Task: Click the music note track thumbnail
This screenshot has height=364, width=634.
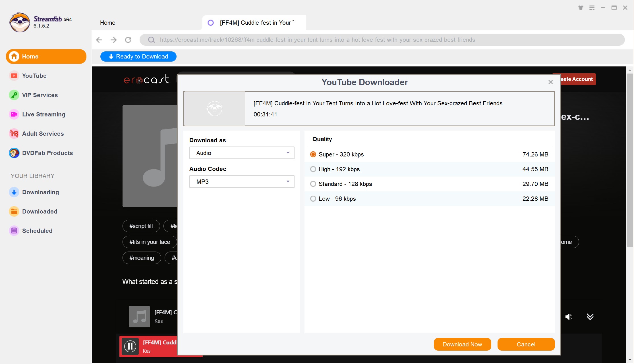Action: pyautogui.click(x=150, y=156)
